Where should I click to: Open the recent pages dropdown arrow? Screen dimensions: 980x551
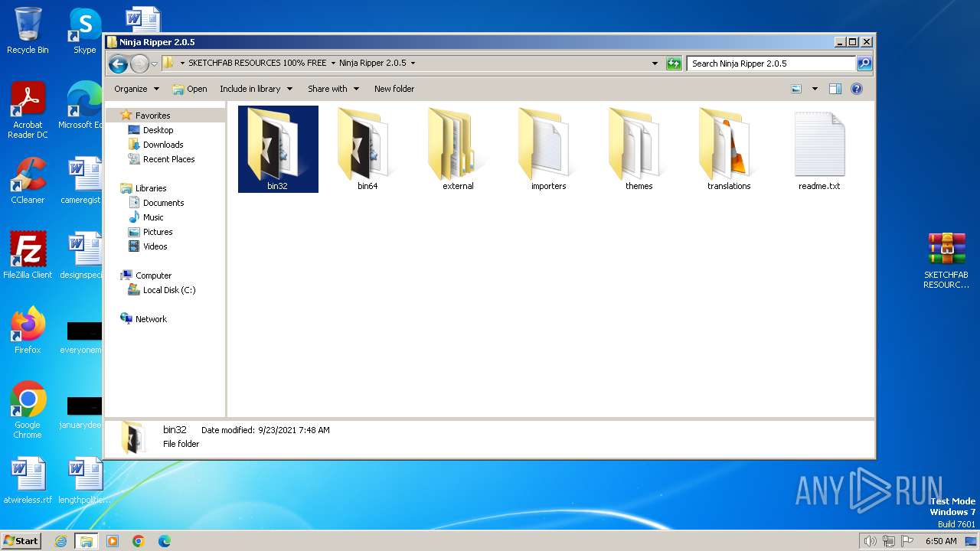coord(154,64)
